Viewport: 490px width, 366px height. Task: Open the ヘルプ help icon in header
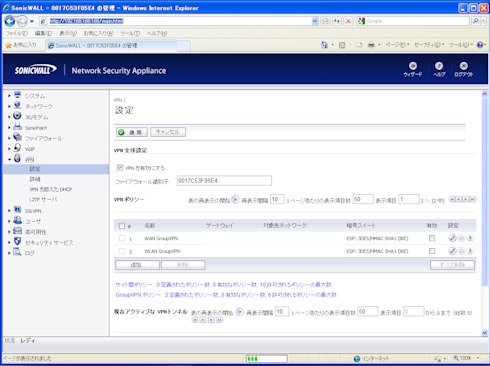click(x=439, y=66)
